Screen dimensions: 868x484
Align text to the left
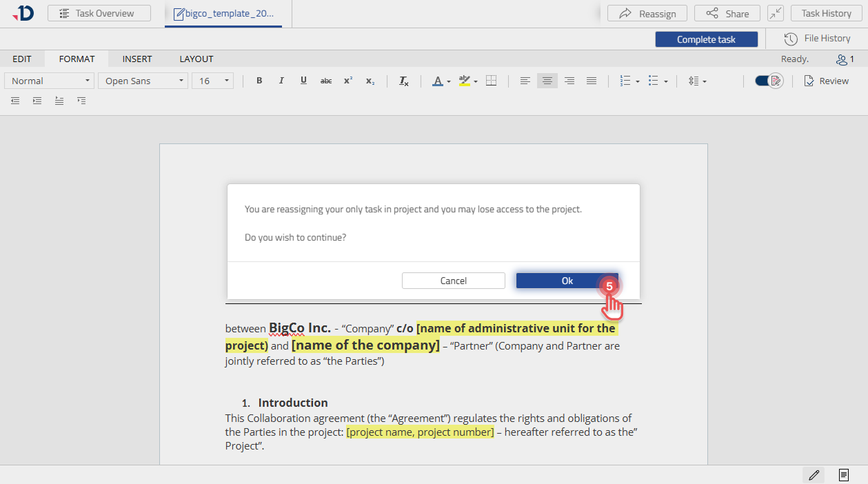coord(525,81)
